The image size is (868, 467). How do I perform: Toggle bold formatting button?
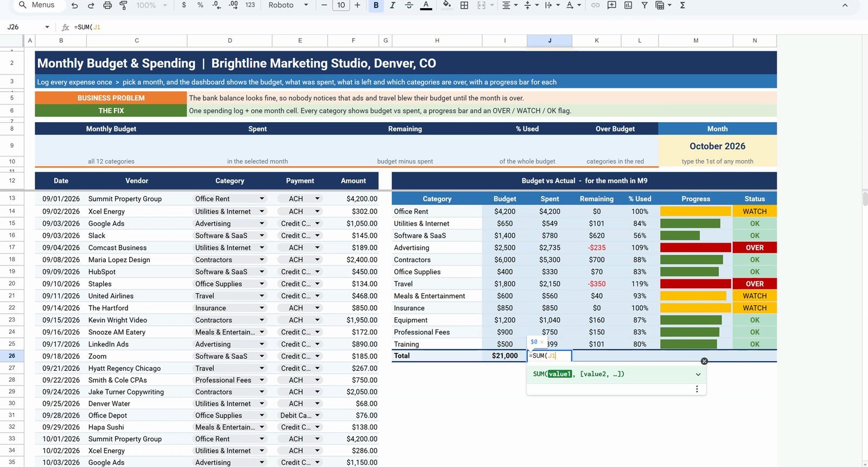(376, 5)
